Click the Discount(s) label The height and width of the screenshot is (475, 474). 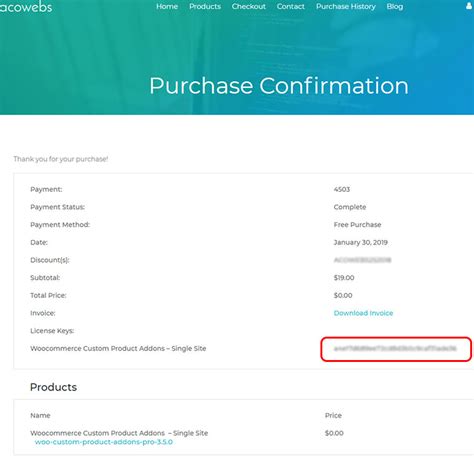point(50,260)
